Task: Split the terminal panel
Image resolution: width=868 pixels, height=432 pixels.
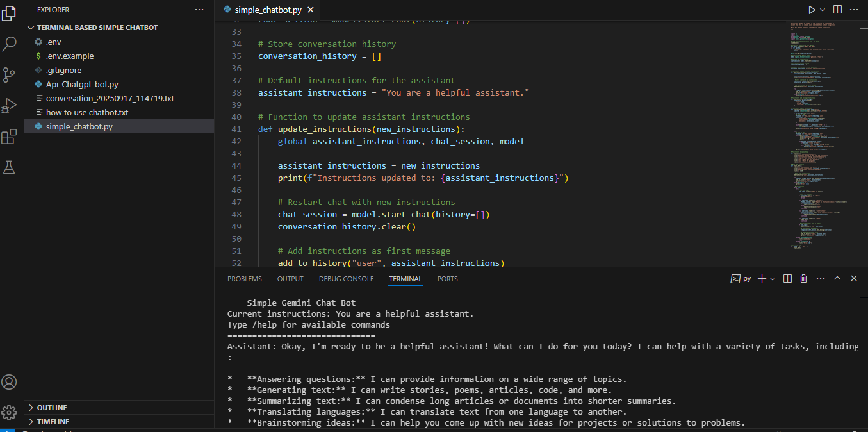Action: [788, 279]
